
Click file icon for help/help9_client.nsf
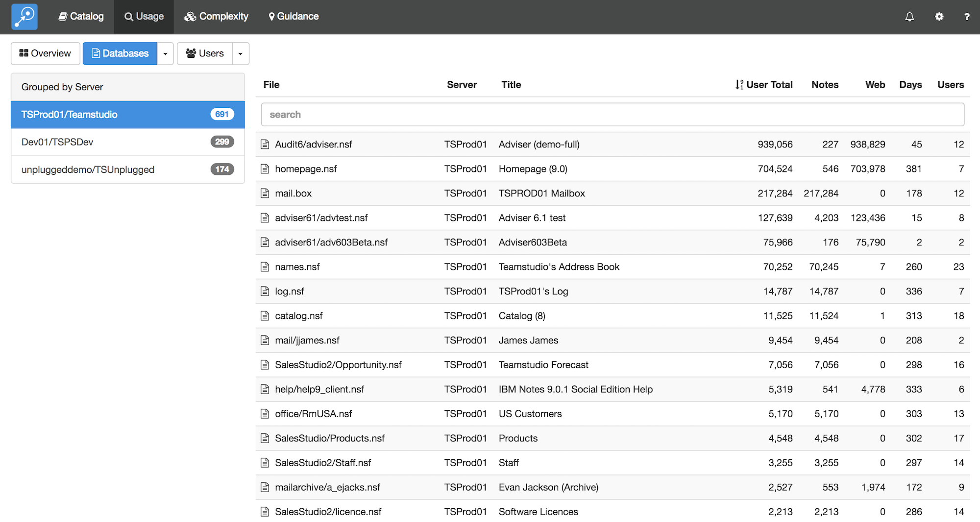(265, 389)
